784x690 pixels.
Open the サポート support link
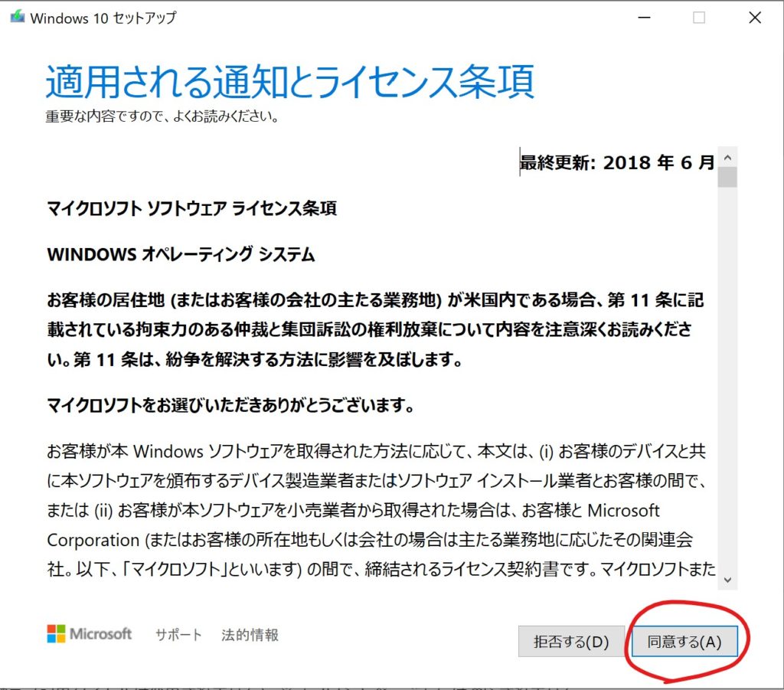tap(178, 635)
